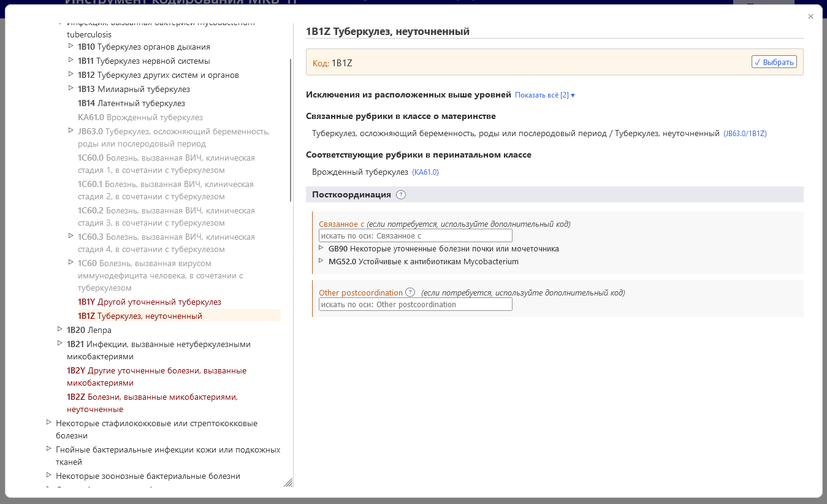Viewport: 827px width, 504px height.
Task: Expand 1B21 нетуберкулезные микобактерии
Action: pos(59,343)
